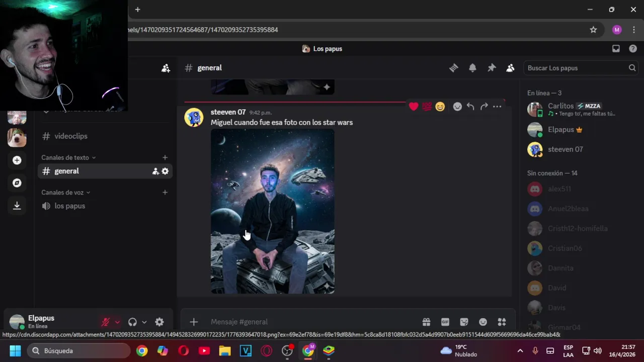Screen dimensions: 644x362
Task: Open user settings gear
Action: 159,322
